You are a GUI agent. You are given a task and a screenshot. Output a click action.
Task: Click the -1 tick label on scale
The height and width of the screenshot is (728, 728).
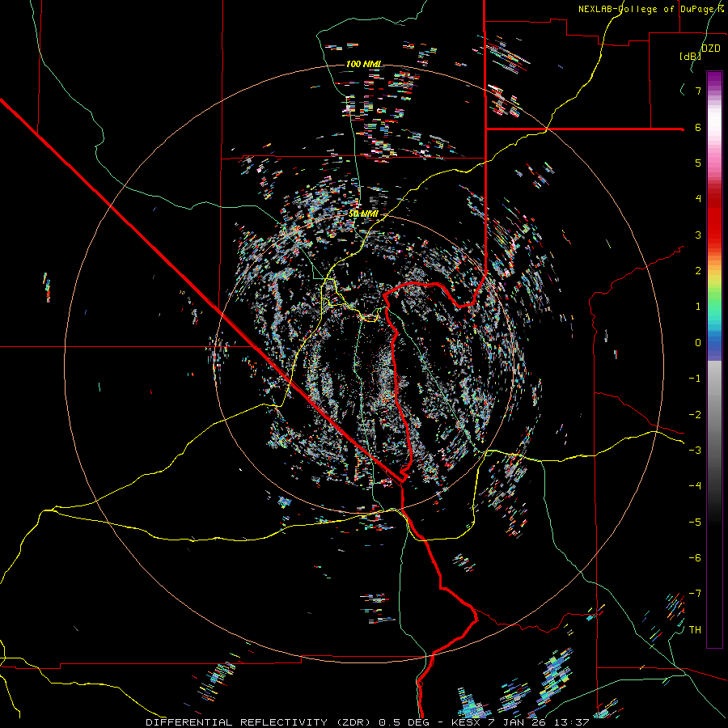(695, 379)
